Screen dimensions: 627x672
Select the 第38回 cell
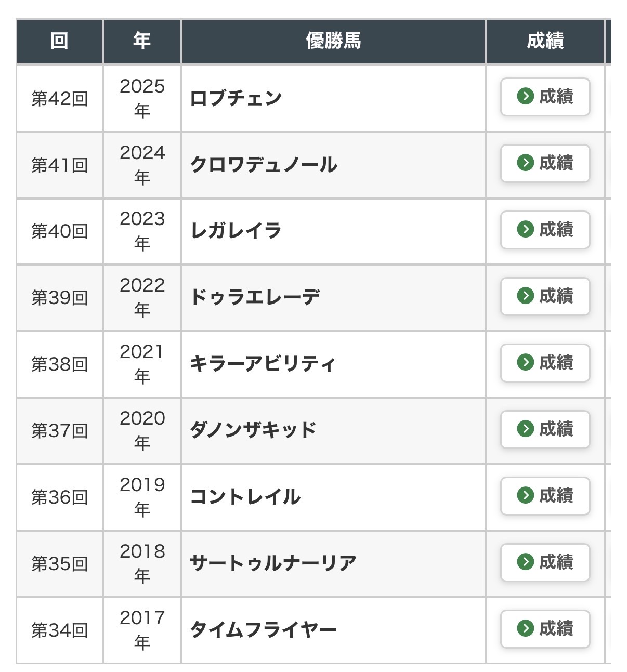coord(59,364)
